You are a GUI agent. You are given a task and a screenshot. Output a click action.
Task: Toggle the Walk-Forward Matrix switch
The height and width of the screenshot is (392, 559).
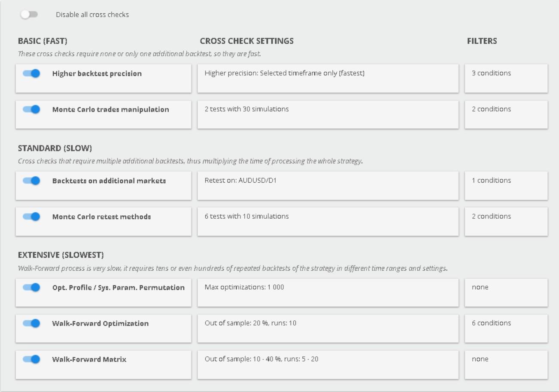(31, 359)
